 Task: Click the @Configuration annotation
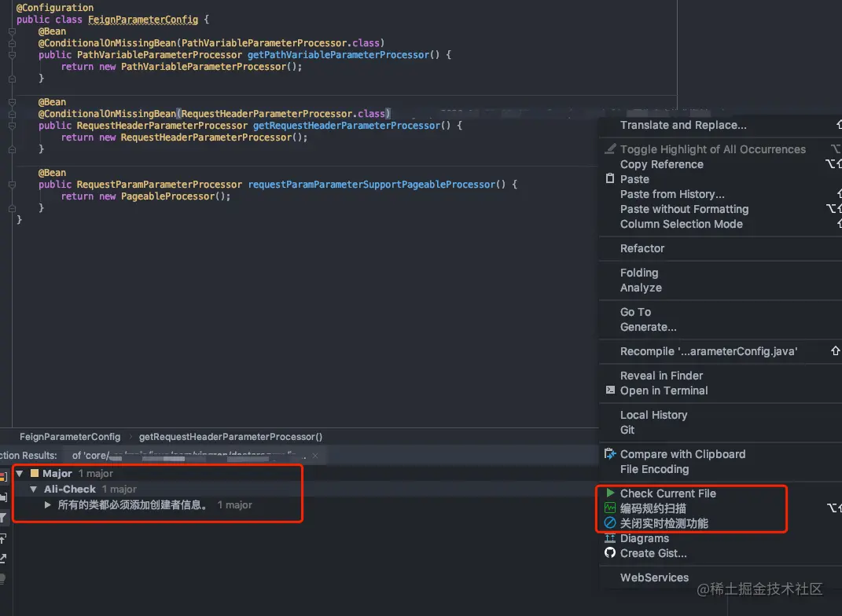55,8
